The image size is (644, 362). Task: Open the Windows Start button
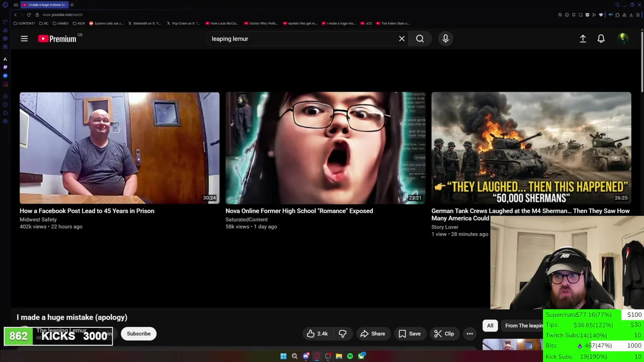tap(283, 356)
